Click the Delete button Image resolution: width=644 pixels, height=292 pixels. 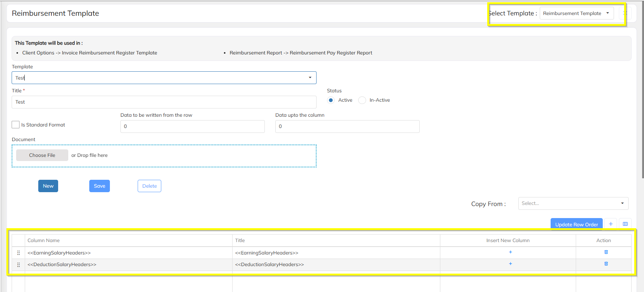pos(149,186)
